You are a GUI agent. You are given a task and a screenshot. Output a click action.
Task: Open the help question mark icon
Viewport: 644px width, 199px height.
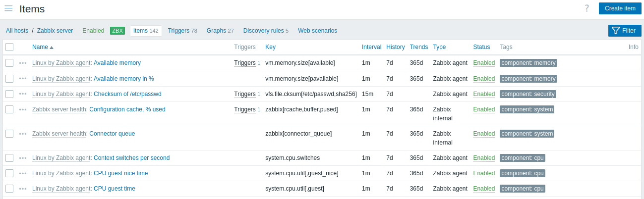click(587, 8)
